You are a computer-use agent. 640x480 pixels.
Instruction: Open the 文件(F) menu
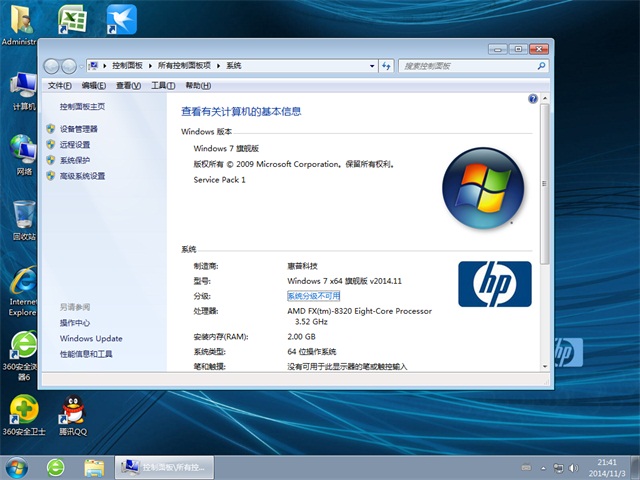[x=60, y=86]
